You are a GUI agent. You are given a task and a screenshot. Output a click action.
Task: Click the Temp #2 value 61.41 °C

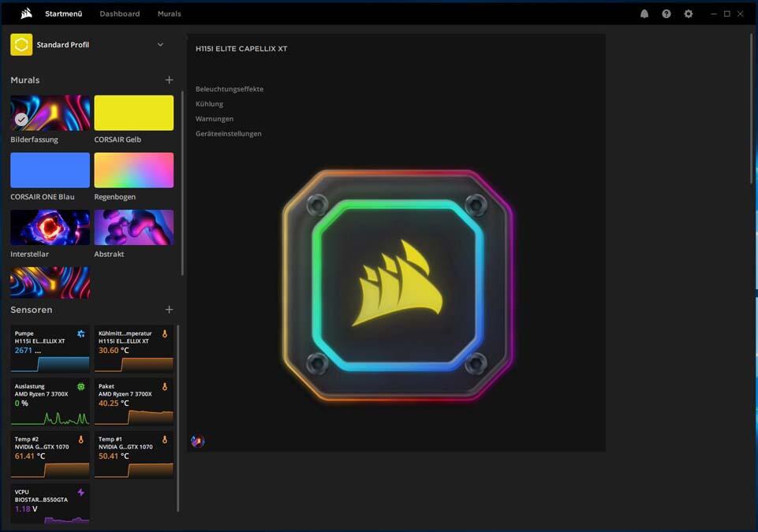click(x=30, y=456)
